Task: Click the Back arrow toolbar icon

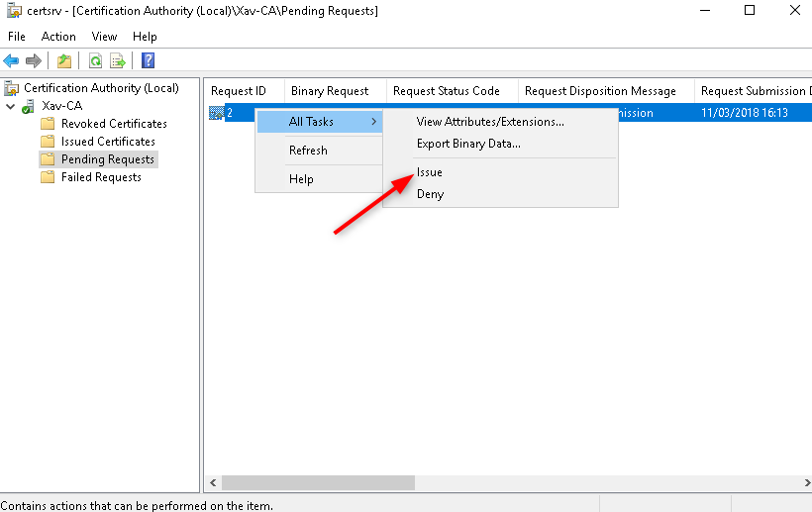Action: coord(12,60)
